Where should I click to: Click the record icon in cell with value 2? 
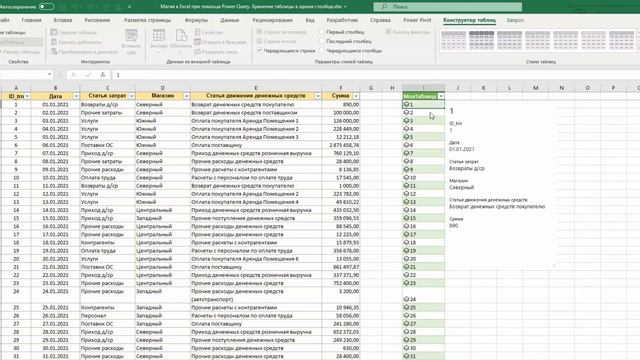point(406,112)
